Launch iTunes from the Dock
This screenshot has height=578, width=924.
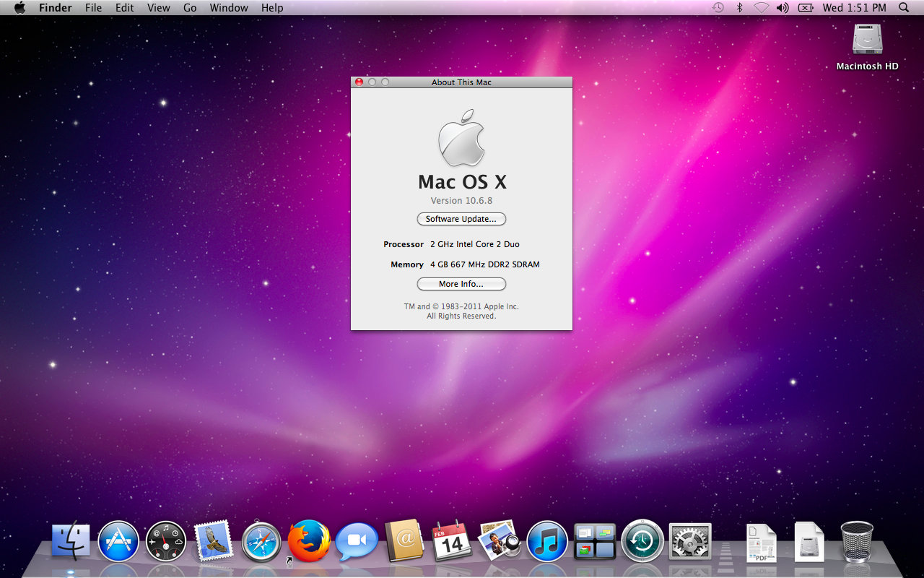(x=547, y=542)
